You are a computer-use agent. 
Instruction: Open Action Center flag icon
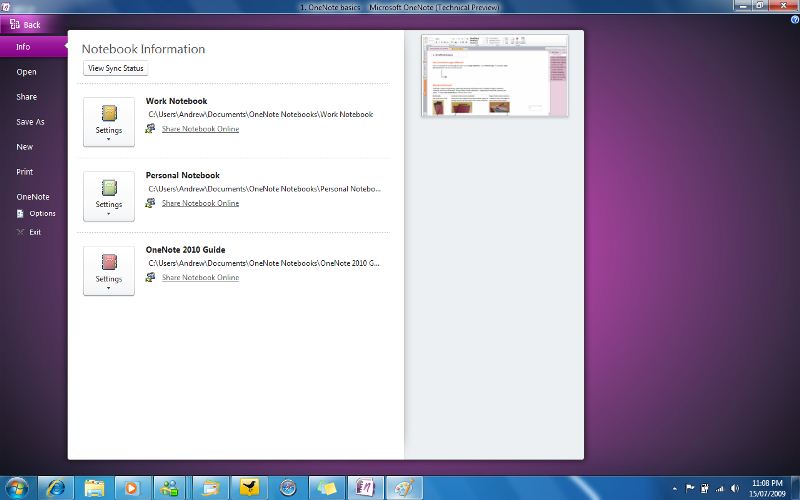pyautogui.click(x=690, y=488)
